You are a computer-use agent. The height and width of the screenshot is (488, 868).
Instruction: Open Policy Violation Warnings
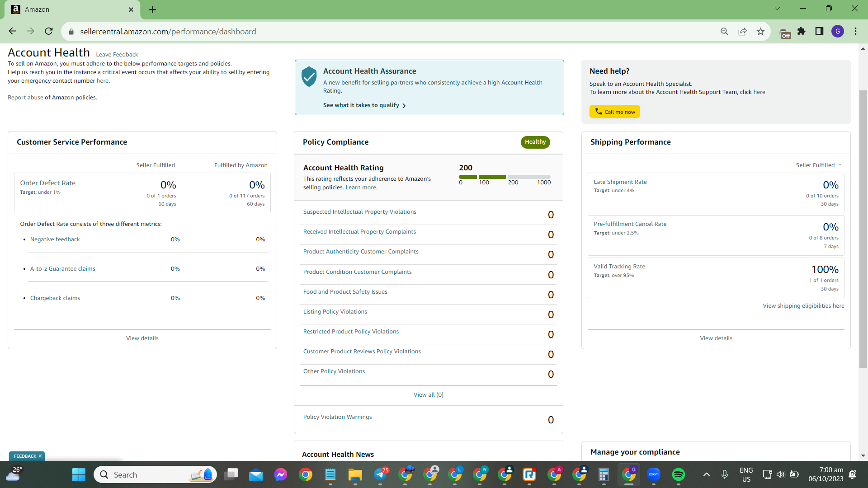(337, 417)
